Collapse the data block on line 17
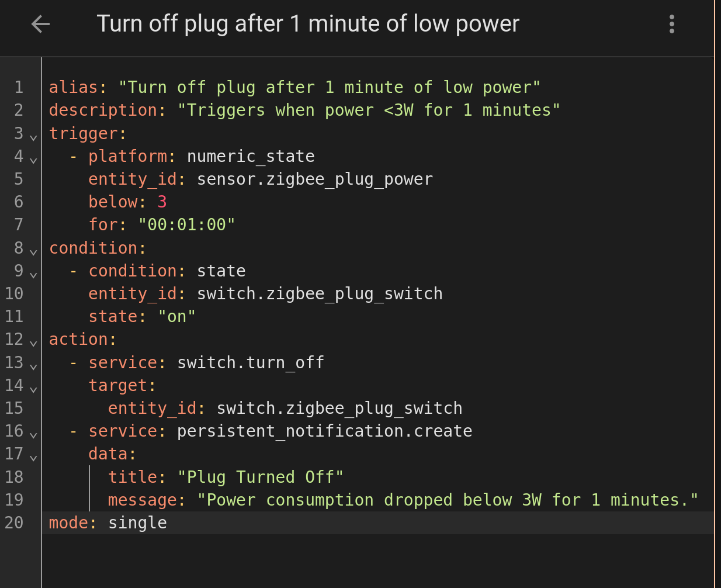 click(33, 457)
